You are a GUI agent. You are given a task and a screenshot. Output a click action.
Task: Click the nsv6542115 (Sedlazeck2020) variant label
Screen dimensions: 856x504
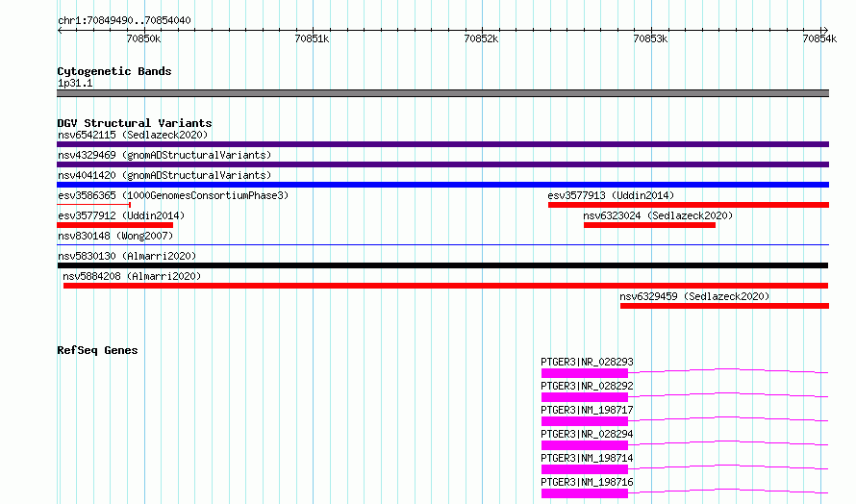(133, 135)
